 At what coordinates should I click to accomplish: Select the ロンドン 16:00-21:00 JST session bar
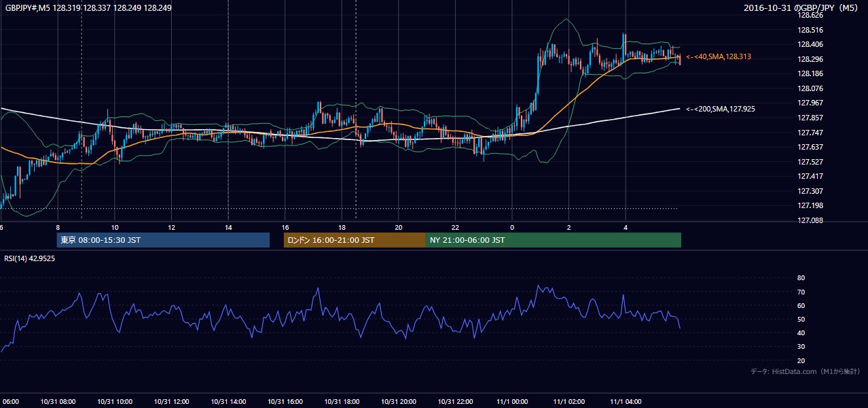pyautogui.click(x=355, y=240)
